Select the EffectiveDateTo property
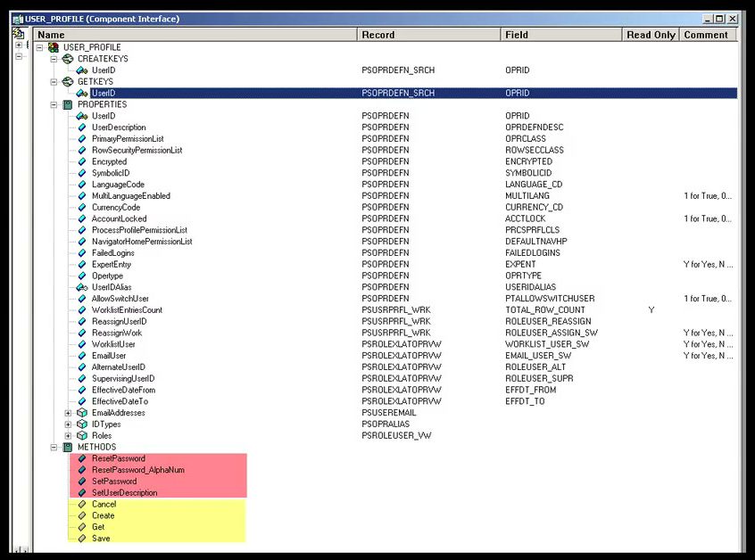Viewport: 755px width, 560px height. (x=120, y=401)
